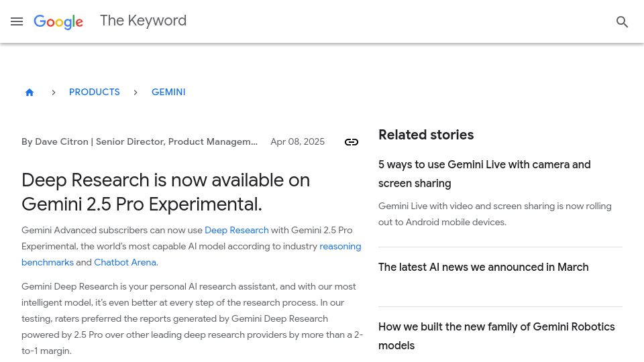The width and height of the screenshot is (644, 362).
Task: Click the paragraph starting "Gemini Deep Research is"
Action: [193, 318]
